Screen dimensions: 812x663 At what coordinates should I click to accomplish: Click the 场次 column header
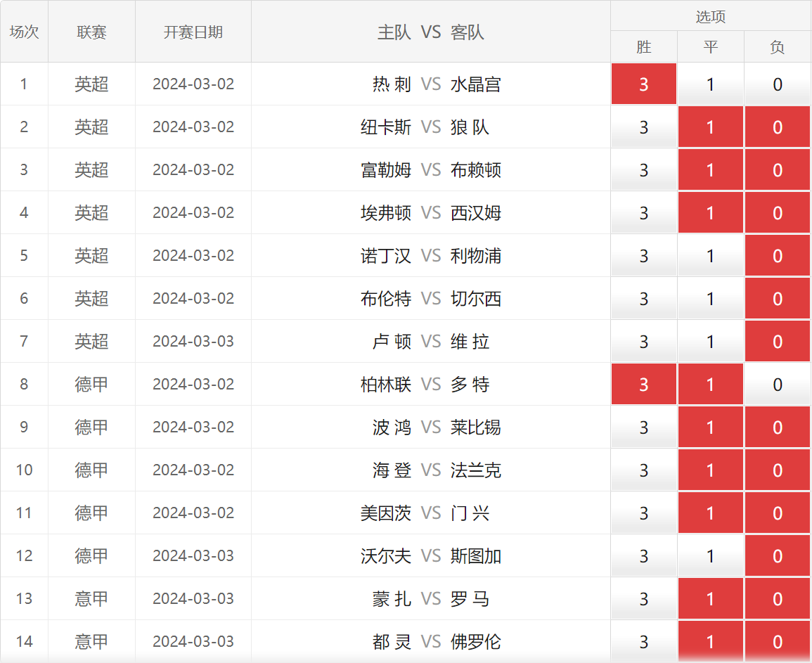point(25,32)
